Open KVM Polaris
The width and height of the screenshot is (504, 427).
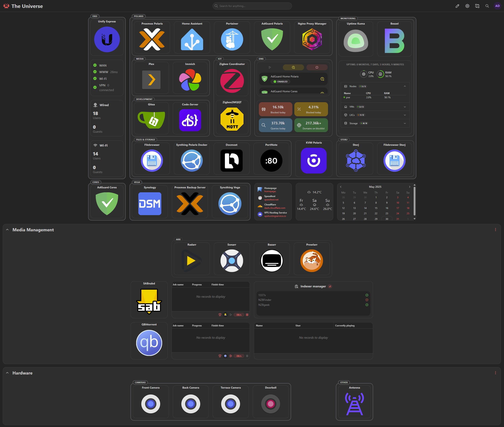pos(314,159)
